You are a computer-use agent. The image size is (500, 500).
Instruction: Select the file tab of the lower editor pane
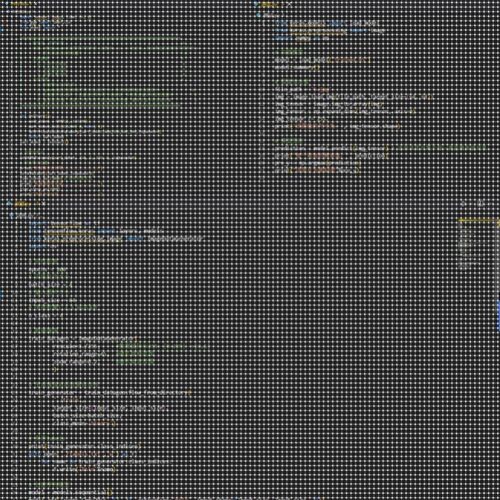[x=25, y=203]
